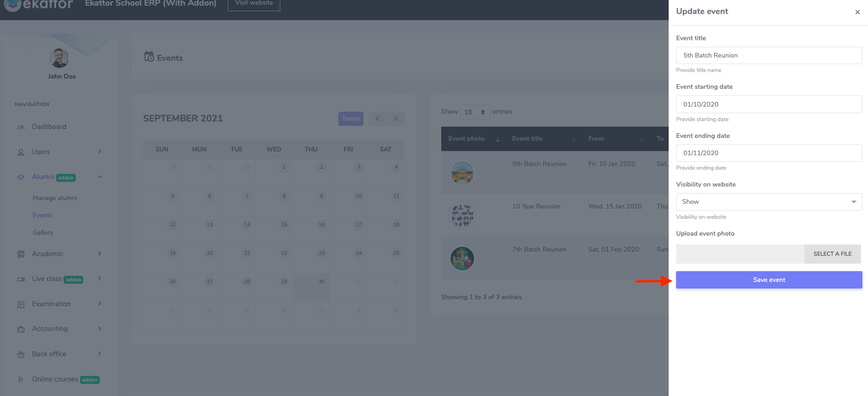Open Gallery menu item

(43, 233)
